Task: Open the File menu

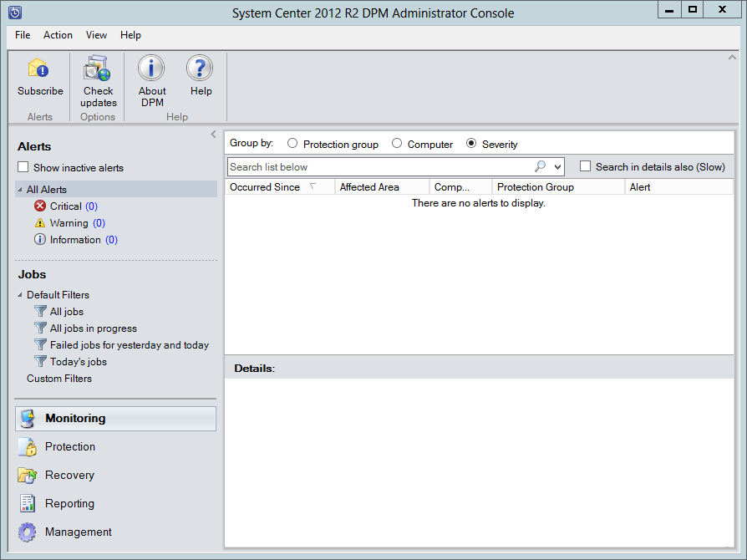Action: coord(23,35)
